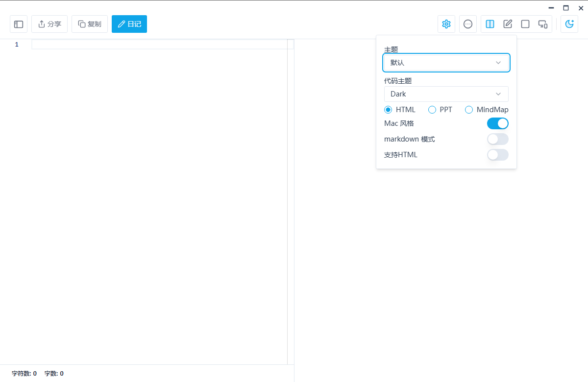This screenshot has height=382, width=588.
Task: Select the MindMap radio option
Action: 469,110
